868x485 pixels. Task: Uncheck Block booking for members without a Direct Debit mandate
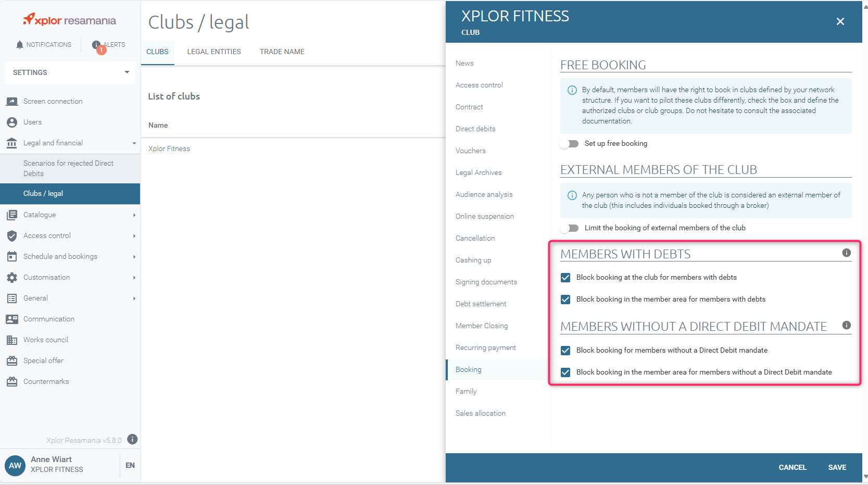click(565, 351)
